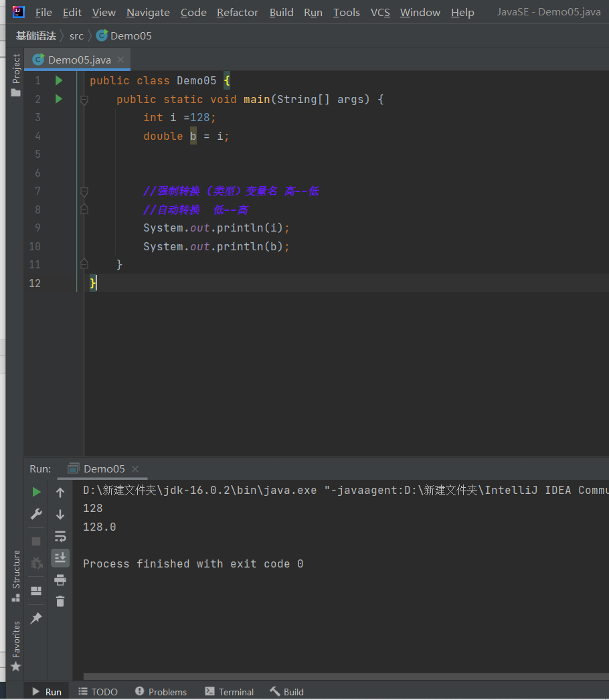The image size is (609, 700).
Task: Click the 基础语法 breadcrumb
Action: coord(35,35)
